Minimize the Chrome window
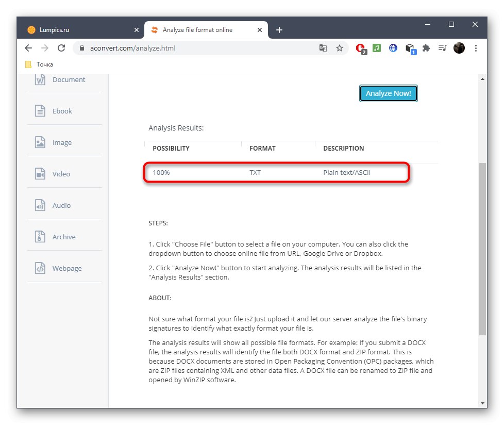This screenshot has height=425, width=504. coord(428,24)
